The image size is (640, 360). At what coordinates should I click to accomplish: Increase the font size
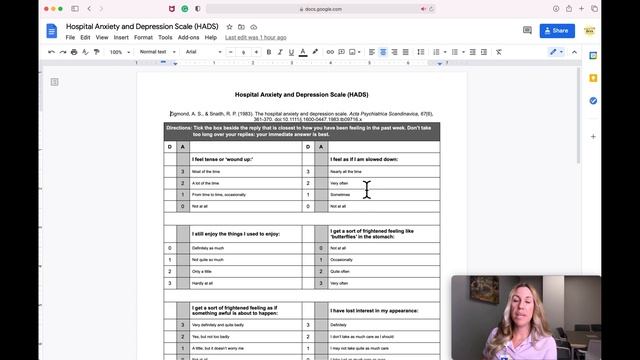(256, 52)
